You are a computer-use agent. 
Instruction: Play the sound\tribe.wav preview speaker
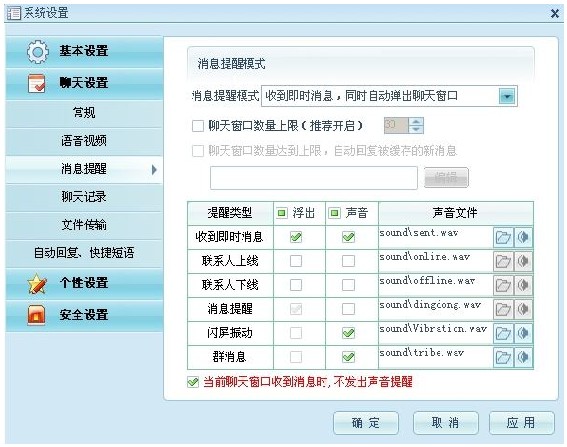pos(523,357)
